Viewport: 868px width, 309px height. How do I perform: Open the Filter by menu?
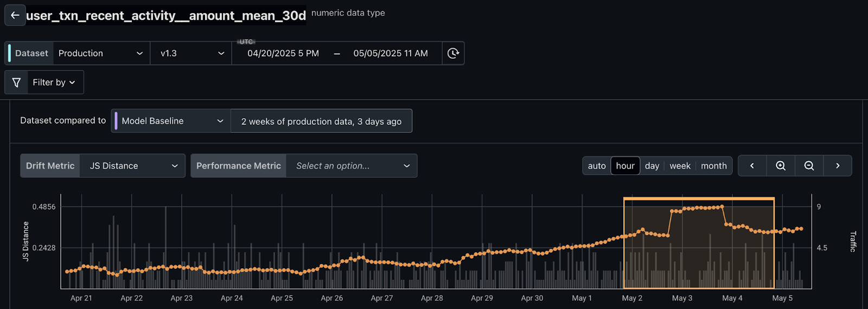(54, 82)
